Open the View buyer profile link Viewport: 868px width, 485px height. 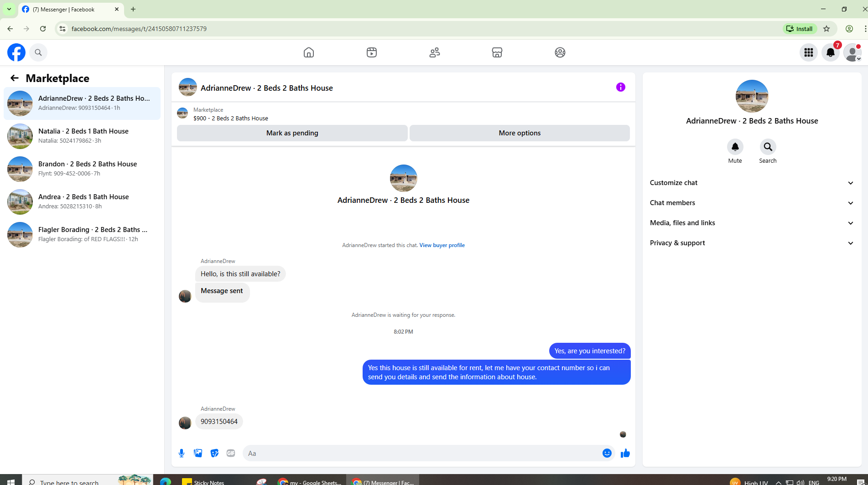click(442, 245)
